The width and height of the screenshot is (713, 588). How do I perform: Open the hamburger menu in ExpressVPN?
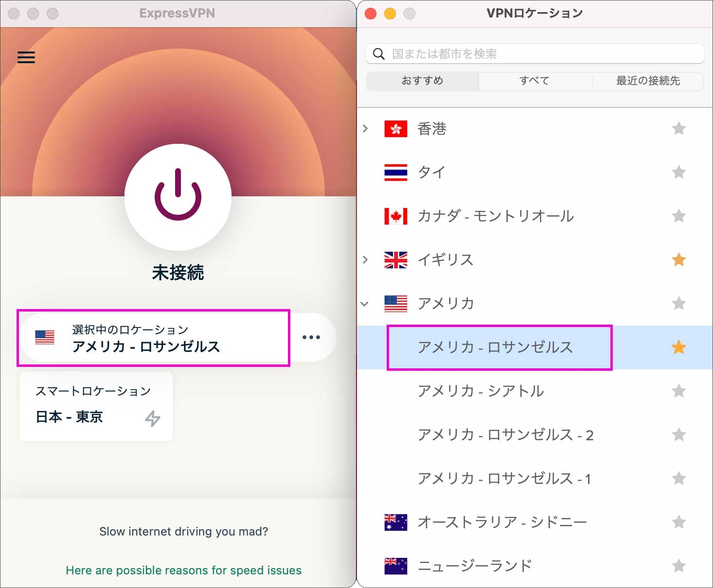26,57
